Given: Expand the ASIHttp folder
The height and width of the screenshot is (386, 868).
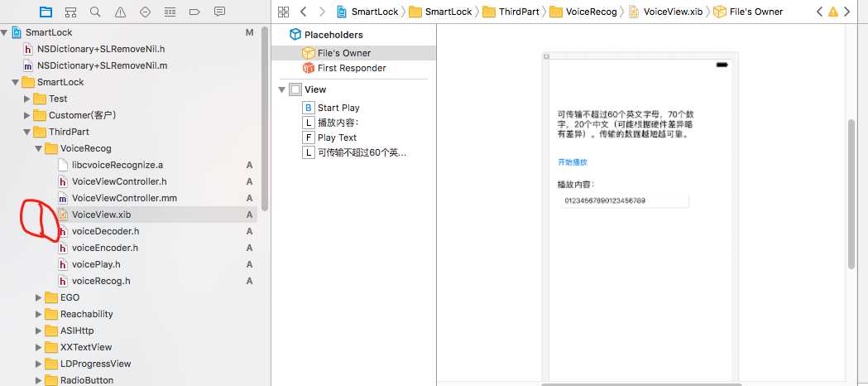Looking at the screenshot, I should click(x=38, y=331).
